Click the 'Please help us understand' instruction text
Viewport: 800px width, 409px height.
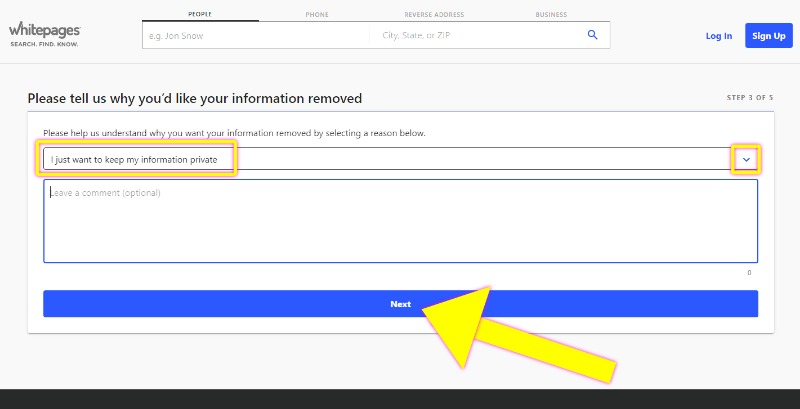point(234,133)
